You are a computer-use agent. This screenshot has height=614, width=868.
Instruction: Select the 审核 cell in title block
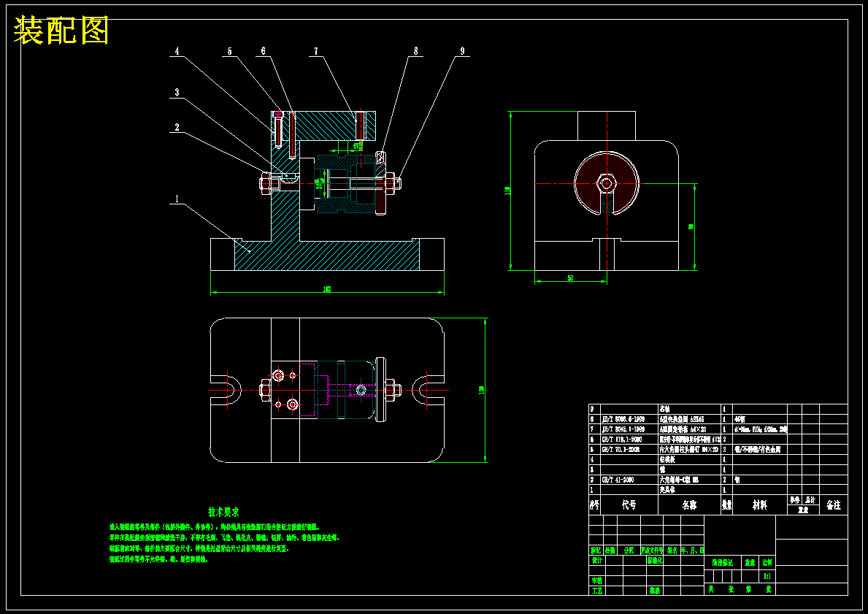tap(596, 580)
